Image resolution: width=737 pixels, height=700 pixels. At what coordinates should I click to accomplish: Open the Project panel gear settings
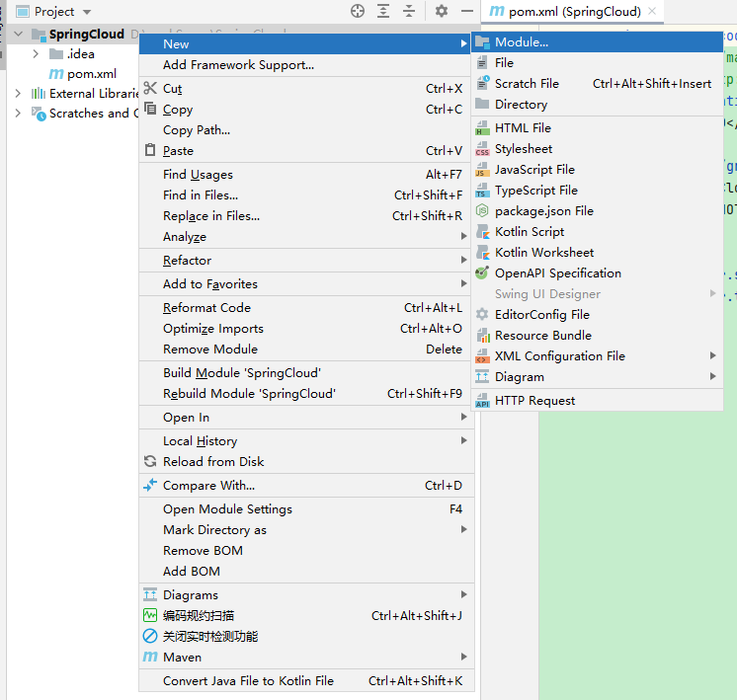[442, 11]
